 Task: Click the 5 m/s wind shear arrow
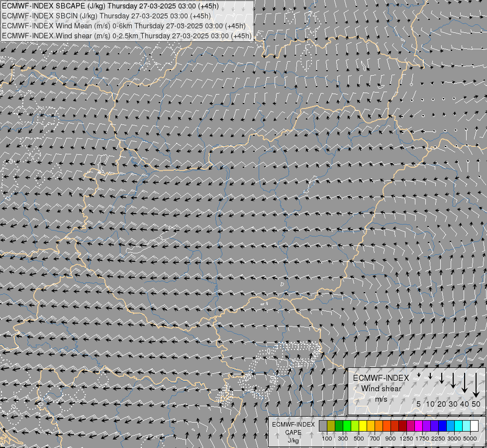(419, 375)
